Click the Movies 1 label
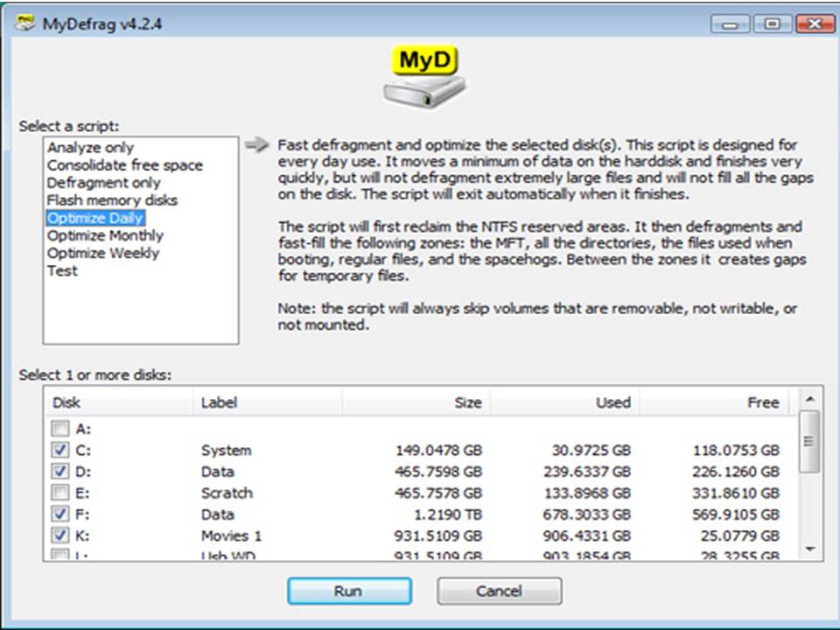The image size is (840, 630). tap(231, 535)
